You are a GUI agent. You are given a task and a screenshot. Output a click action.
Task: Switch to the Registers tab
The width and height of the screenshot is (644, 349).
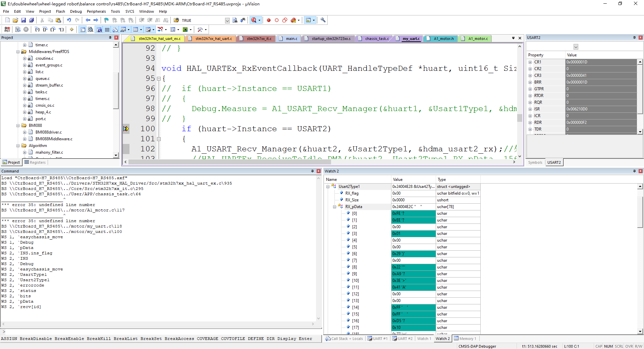coord(35,162)
